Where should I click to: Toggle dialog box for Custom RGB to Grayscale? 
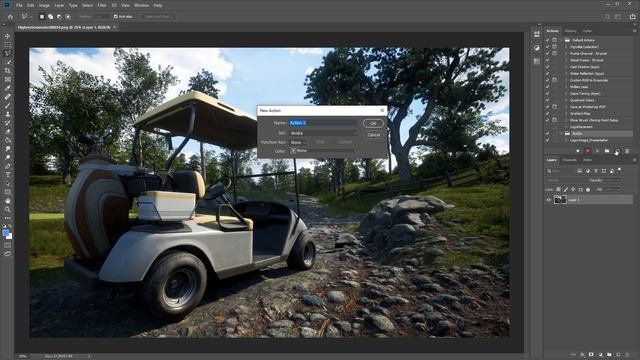click(x=554, y=80)
